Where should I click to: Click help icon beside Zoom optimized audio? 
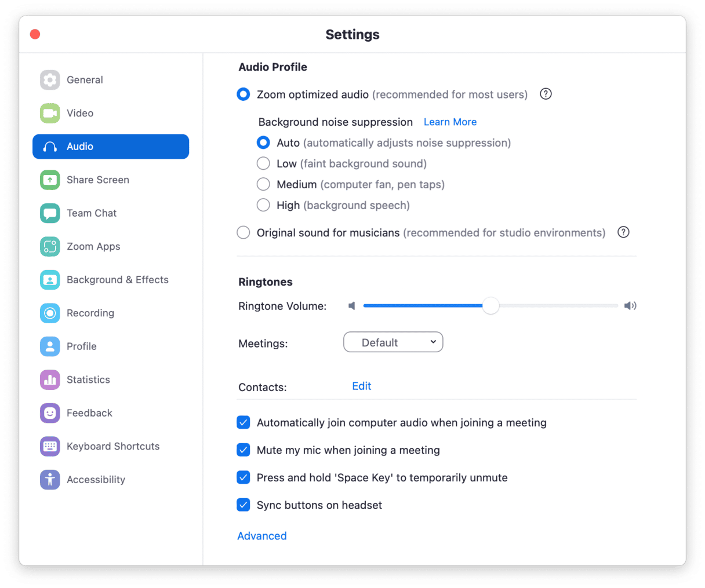click(x=546, y=94)
